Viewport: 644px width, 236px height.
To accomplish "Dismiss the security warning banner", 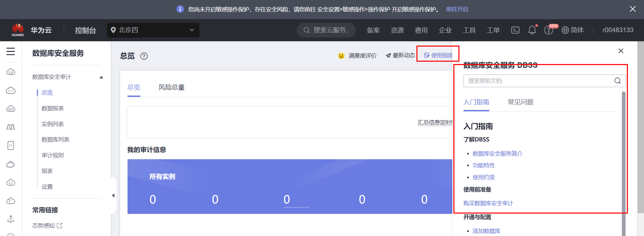I will tap(633, 9).
